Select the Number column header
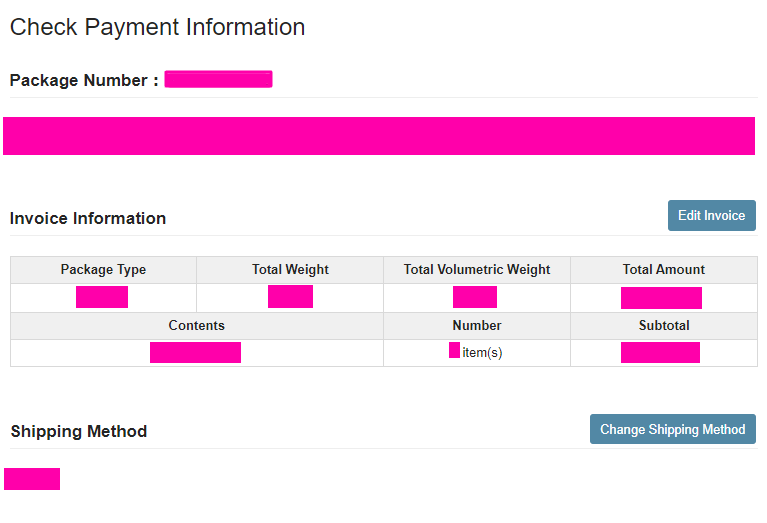The height and width of the screenshot is (523, 767). [x=477, y=326]
